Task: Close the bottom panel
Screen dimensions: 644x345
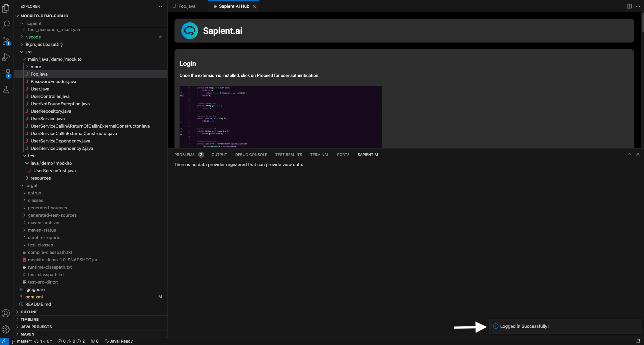Action: (638, 154)
